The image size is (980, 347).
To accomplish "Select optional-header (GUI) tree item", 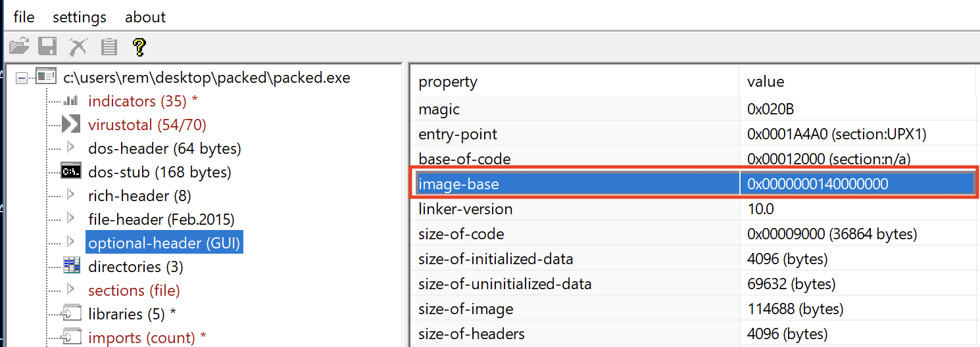I will (x=164, y=243).
